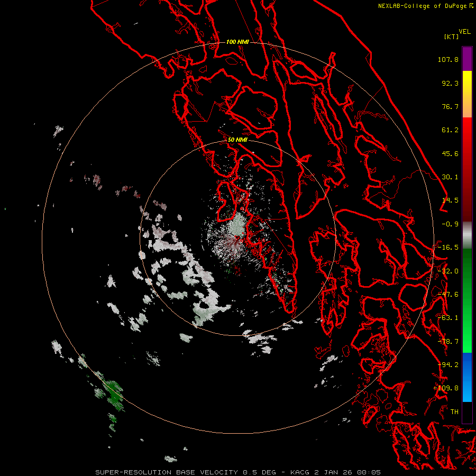476x476 pixels.
Task: Click the 30.1 legend value
Action: point(450,177)
